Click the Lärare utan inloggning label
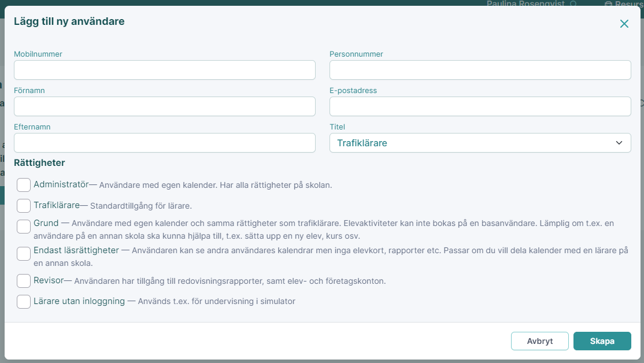 [79, 301]
